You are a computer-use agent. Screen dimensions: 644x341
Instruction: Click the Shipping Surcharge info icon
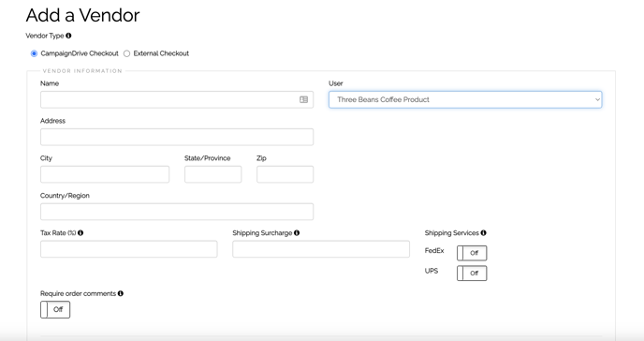[297, 233]
